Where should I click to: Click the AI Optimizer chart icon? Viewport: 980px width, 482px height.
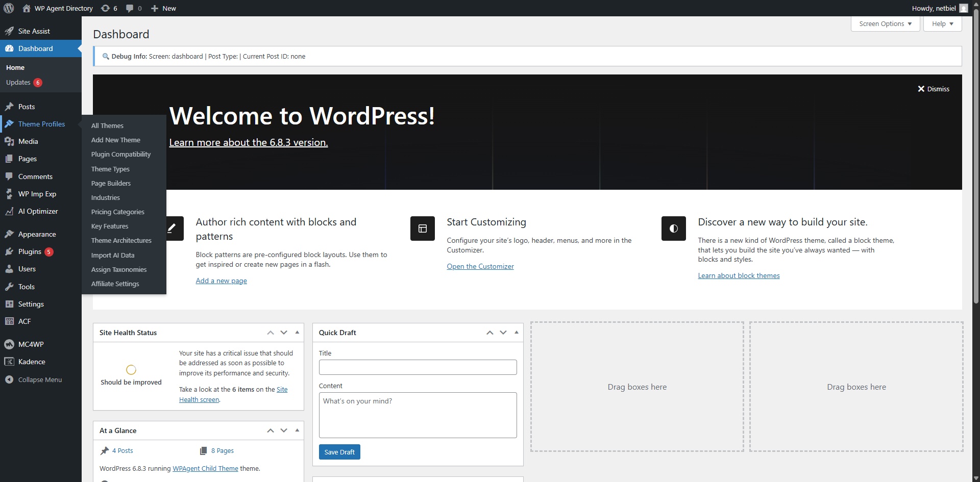(x=9, y=211)
